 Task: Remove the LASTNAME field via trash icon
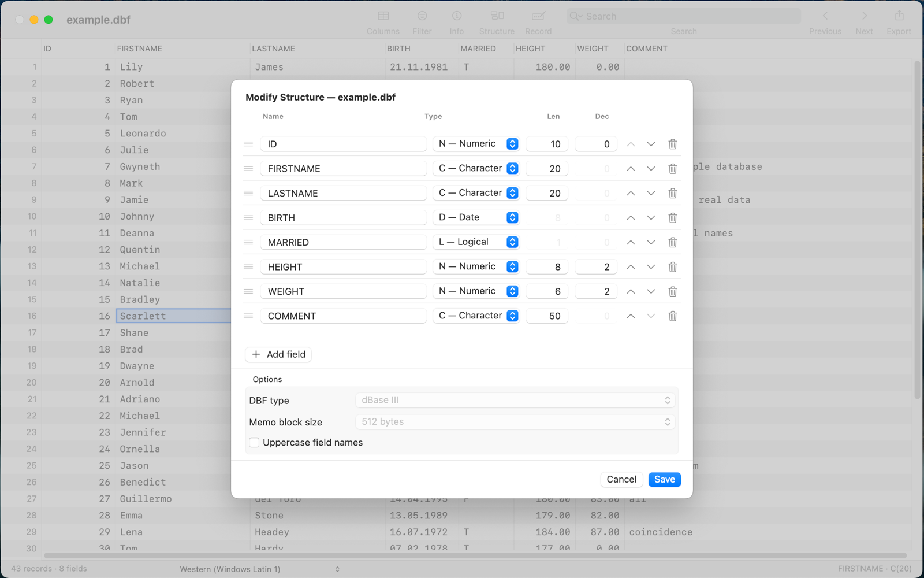[x=673, y=193]
